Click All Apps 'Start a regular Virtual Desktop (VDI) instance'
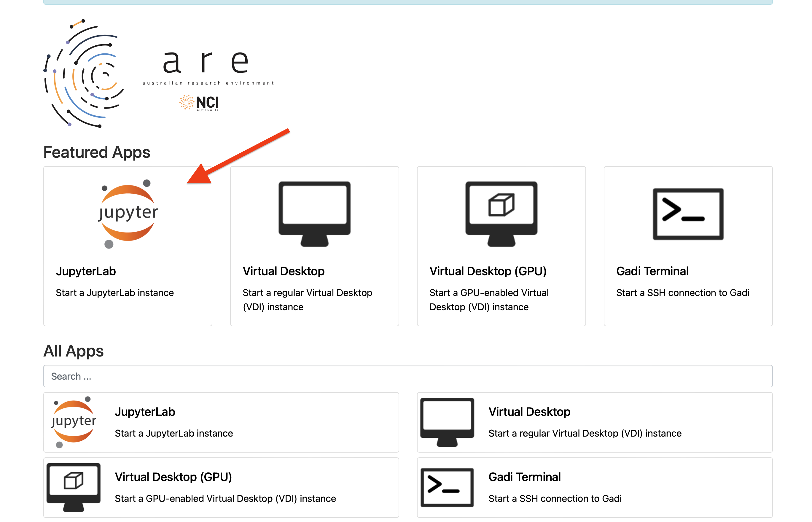Image resolution: width=812 pixels, height=522 pixels. [585, 433]
